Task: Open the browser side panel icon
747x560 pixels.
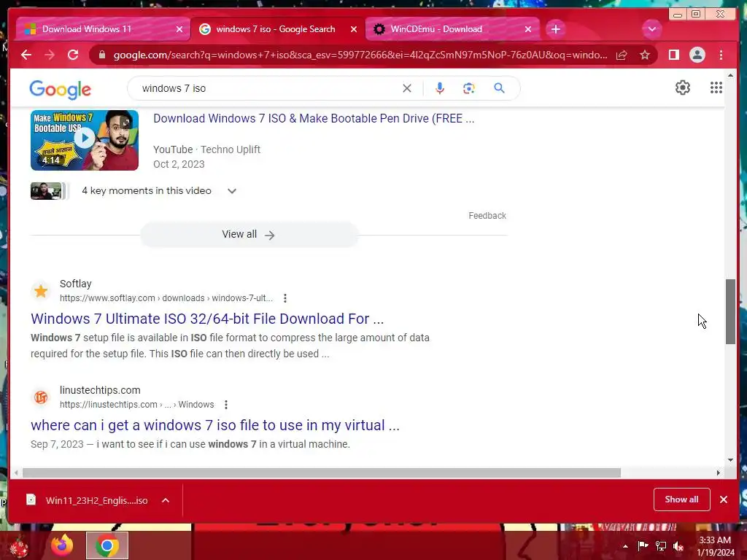Action: click(673, 55)
